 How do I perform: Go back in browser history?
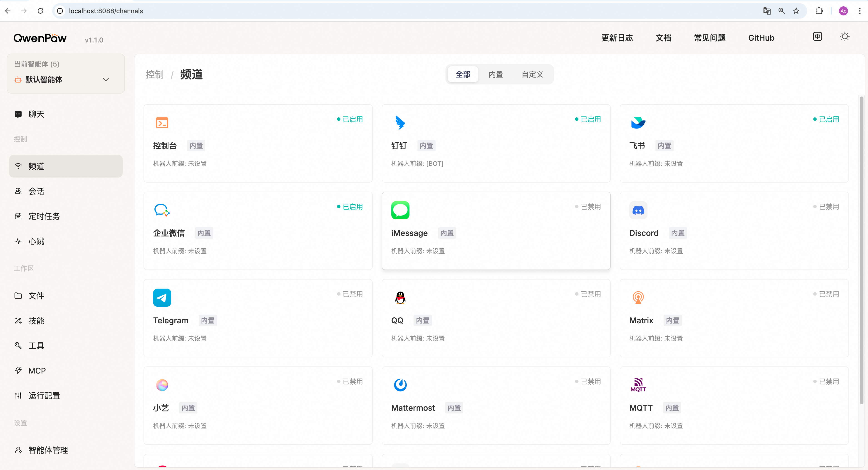(x=8, y=11)
